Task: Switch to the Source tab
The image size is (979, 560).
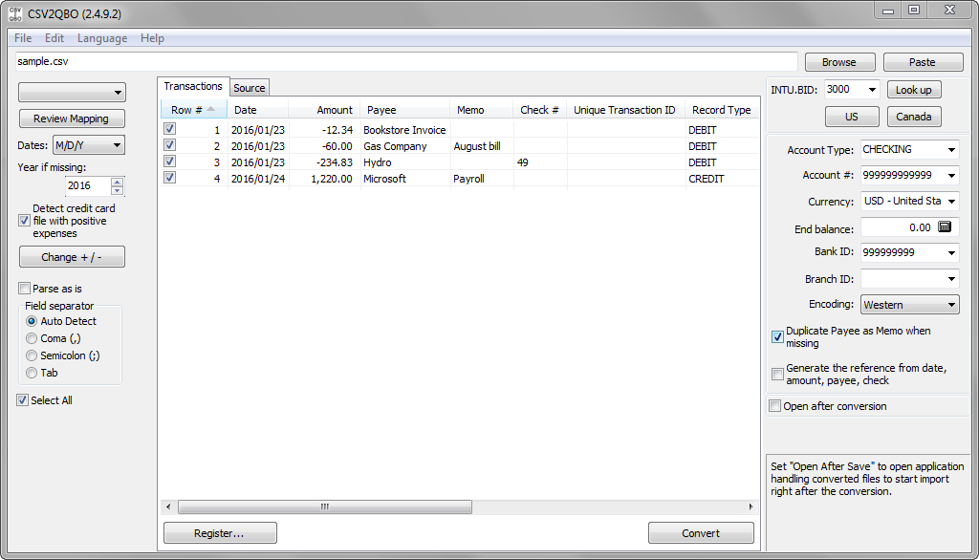Action: pos(250,88)
